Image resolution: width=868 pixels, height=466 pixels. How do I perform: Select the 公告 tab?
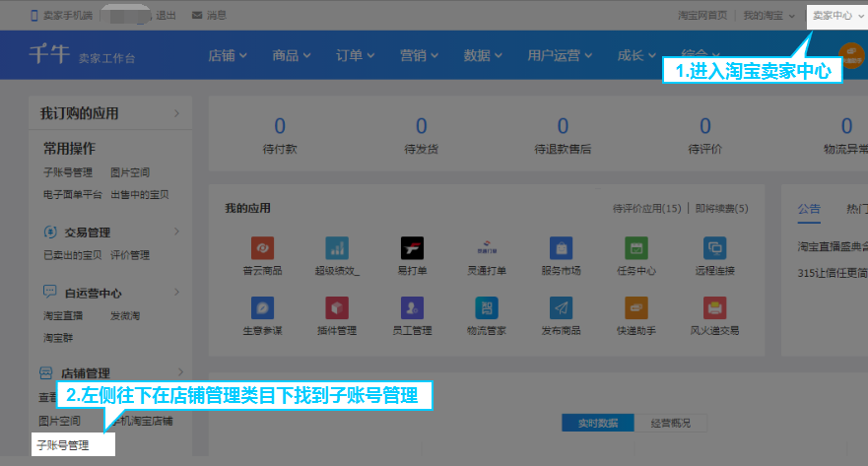pyautogui.click(x=809, y=209)
